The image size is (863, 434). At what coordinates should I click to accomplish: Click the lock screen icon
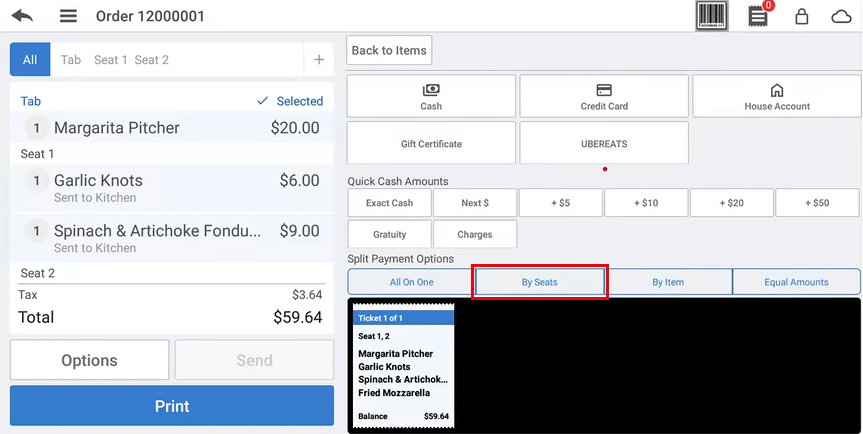tap(801, 16)
